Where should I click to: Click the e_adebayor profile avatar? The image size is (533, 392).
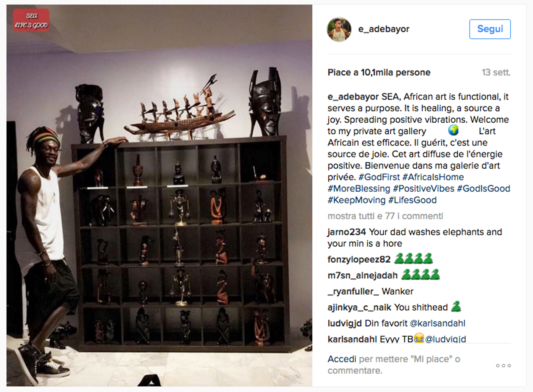click(x=339, y=29)
